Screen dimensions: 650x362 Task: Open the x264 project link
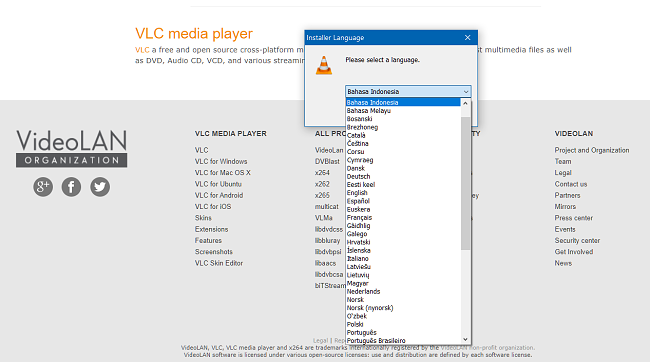click(322, 173)
